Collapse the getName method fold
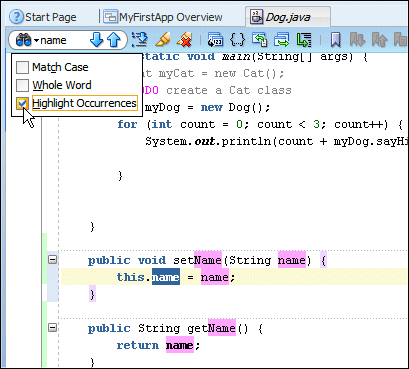Viewport: 409px width, 369px height. (52, 327)
